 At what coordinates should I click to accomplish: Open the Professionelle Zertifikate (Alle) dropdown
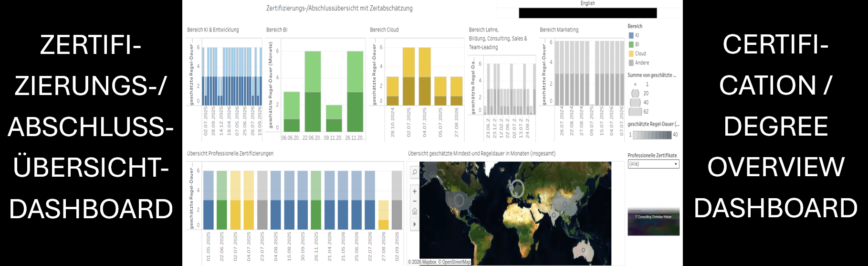pyautogui.click(x=653, y=164)
